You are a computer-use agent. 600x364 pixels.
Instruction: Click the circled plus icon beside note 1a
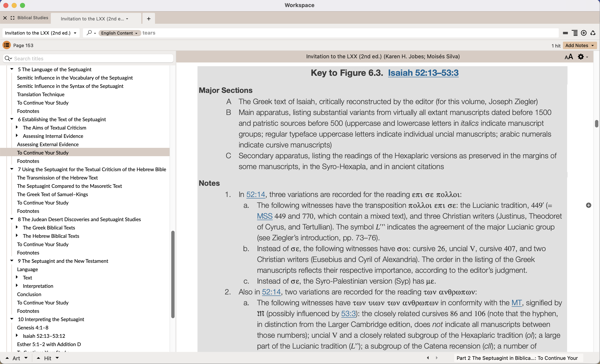(588, 205)
